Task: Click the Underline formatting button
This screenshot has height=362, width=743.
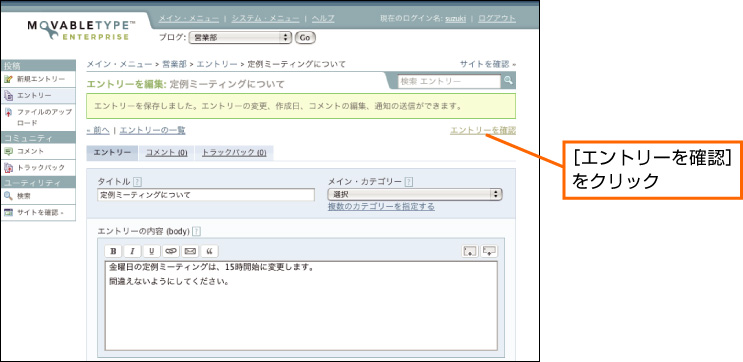Action: coord(152,251)
